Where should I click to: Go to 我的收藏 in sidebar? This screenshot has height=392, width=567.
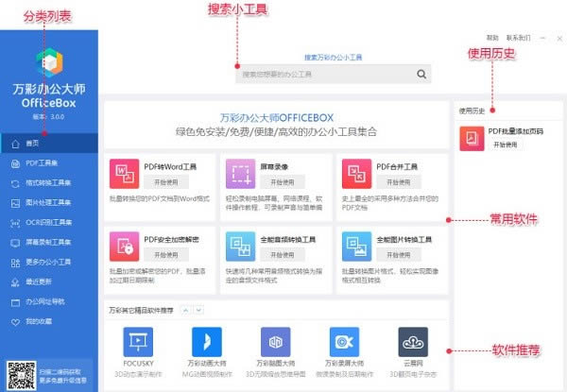38,321
